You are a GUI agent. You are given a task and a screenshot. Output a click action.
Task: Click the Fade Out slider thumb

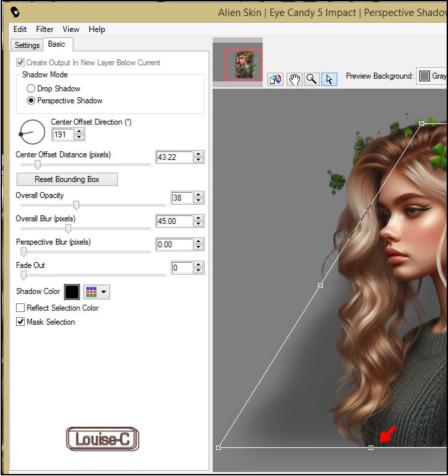click(23, 275)
